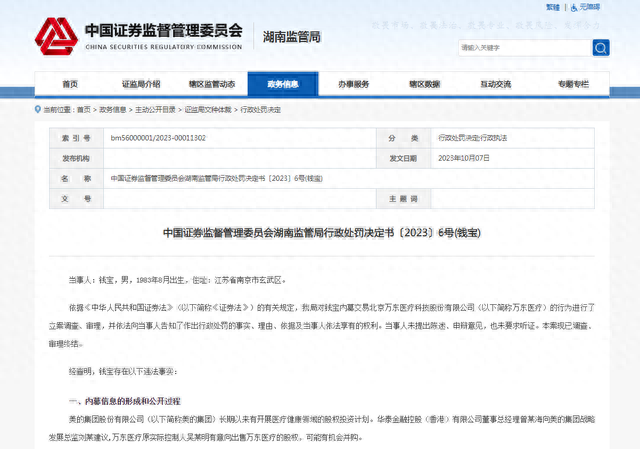Viewport: 640px width, 449px height.
Task: Click publish date 2023年10月07日
Action: [464, 158]
